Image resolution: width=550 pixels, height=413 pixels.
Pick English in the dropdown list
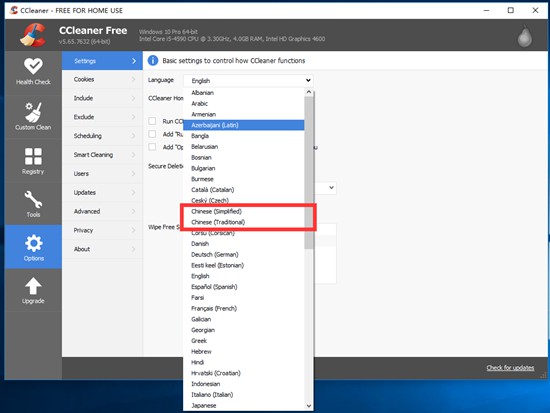pos(243,276)
